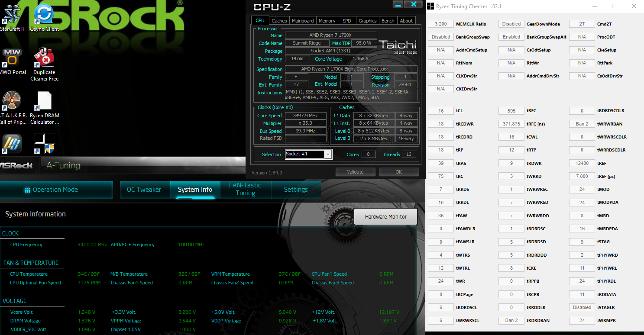This screenshot has width=644, height=335.
Task: Open the Graphics tab in CPU-Z
Action: 368,21
